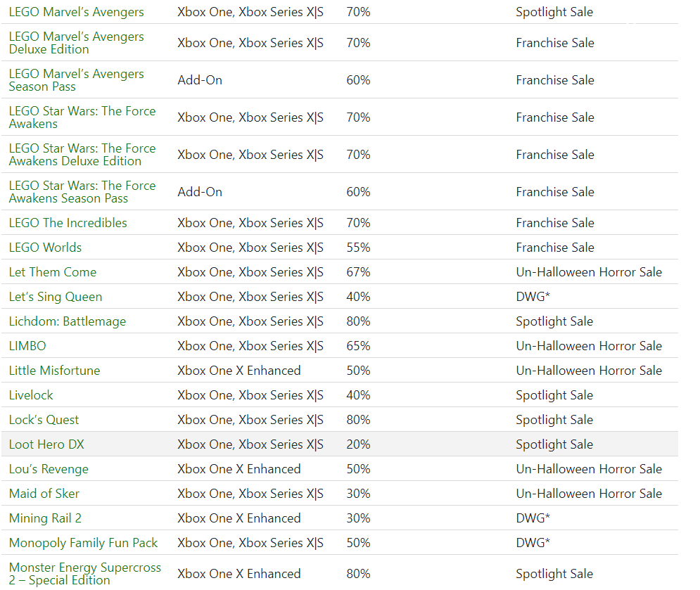Open the Livelock link
Image resolution: width=700 pixels, height=590 pixels.
click(31, 395)
